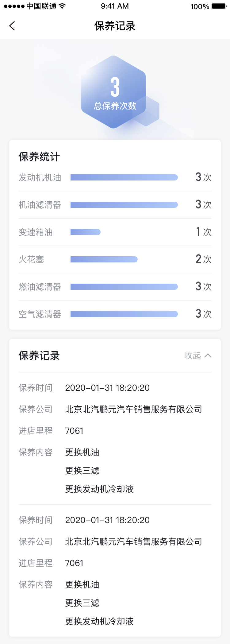
Task: Tap the 保养统计 section heading
Action: click(39, 157)
